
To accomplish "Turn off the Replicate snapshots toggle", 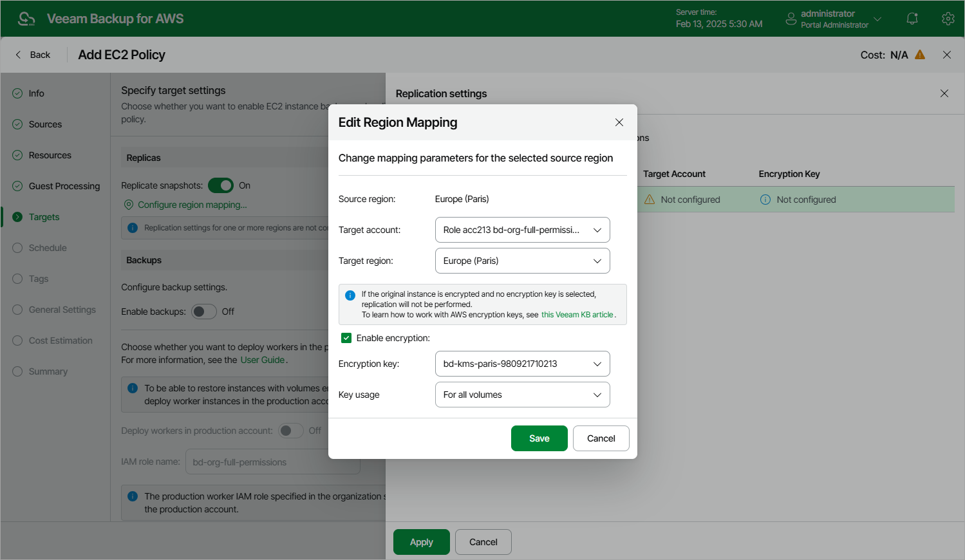I will click(221, 185).
